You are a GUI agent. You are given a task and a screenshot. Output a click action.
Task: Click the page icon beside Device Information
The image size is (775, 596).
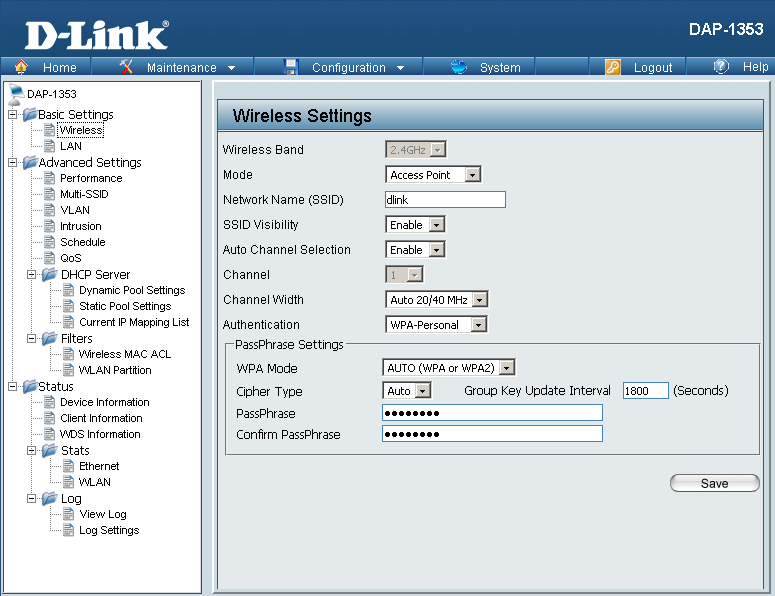(49, 402)
